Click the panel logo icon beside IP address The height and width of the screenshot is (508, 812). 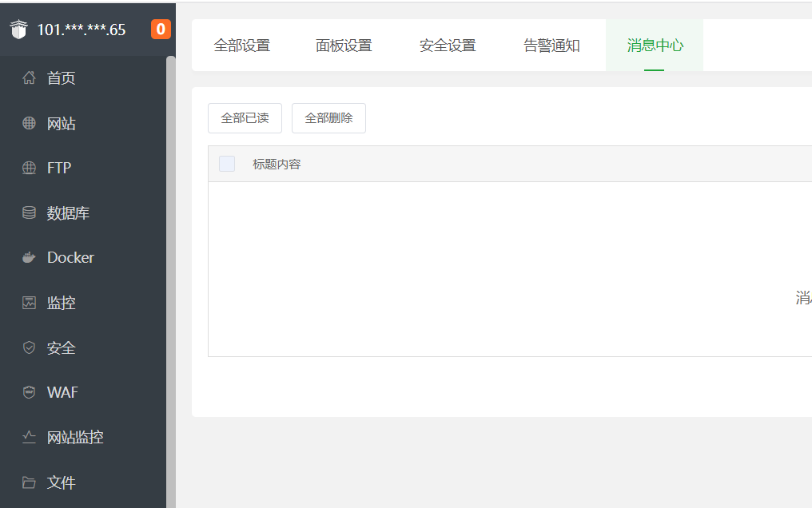pos(18,30)
